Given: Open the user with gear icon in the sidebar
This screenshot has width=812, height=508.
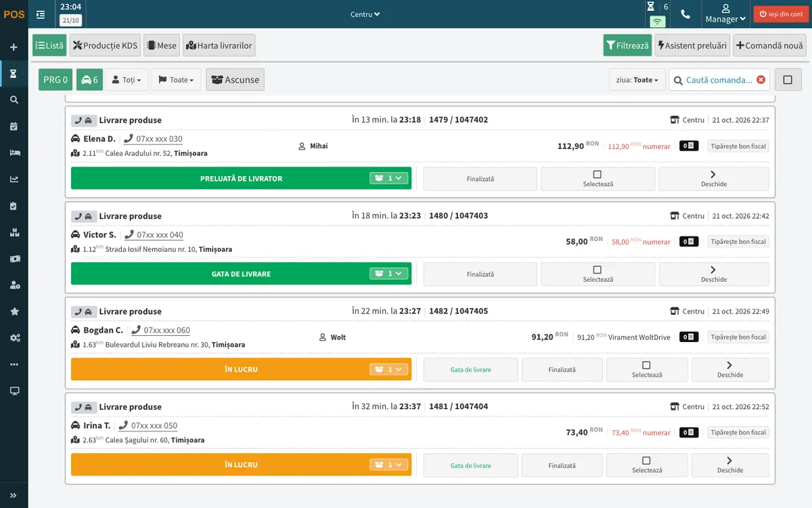Looking at the screenshot, I should [14, 285].
